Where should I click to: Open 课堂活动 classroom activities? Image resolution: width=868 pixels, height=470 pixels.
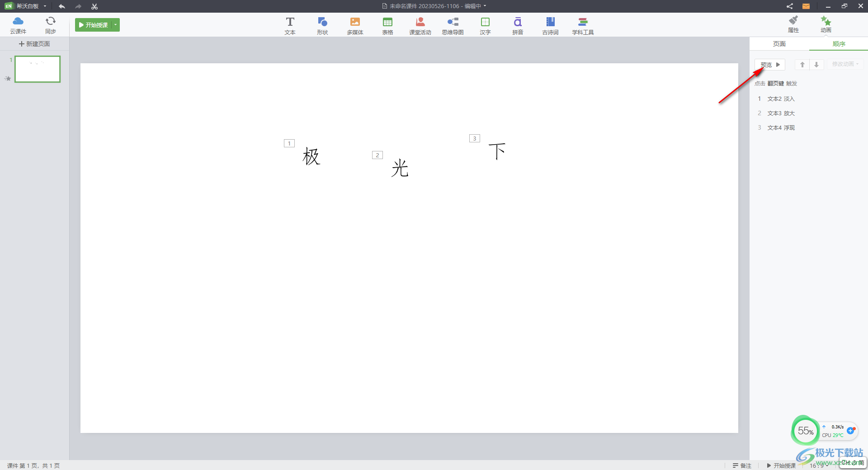(x=420, y=26)
